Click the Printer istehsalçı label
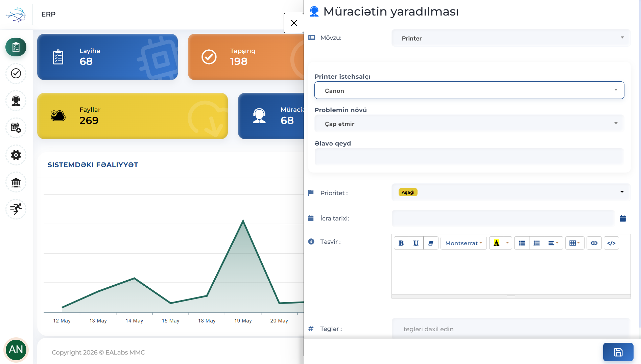This screenshot has height=364, width=641. pyautogui.click(x=342, y=76)
